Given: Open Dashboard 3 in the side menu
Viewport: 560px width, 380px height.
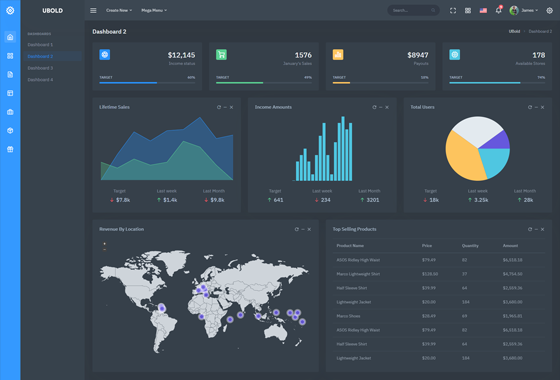Looking at the screenshot, I should coord(40,68).
